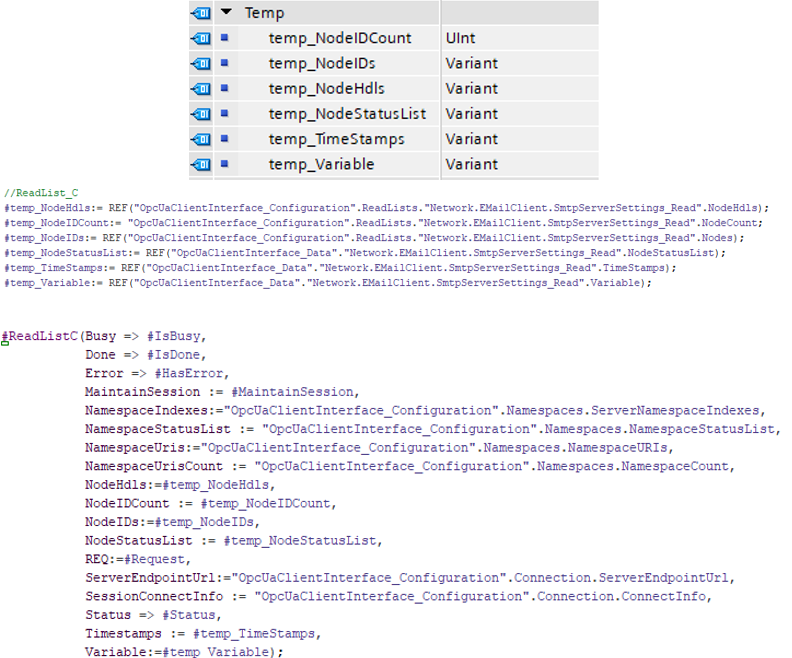Click the tag icon beside temp_Variable
This screenshot has width=792, height=658.
pyautogui.click(x=199, y=164)
